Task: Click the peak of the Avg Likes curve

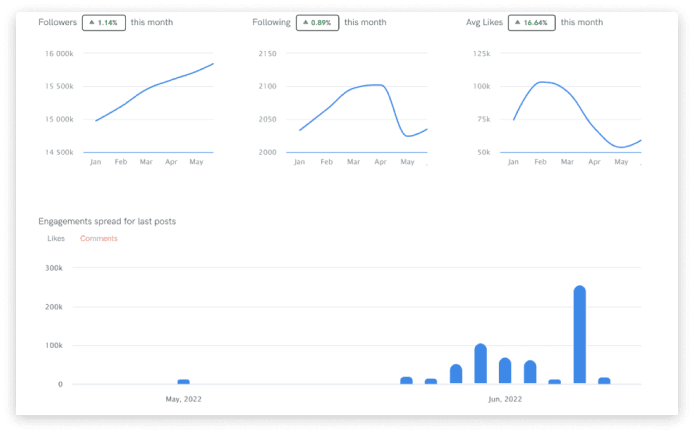Action: [x=541, y=82]
